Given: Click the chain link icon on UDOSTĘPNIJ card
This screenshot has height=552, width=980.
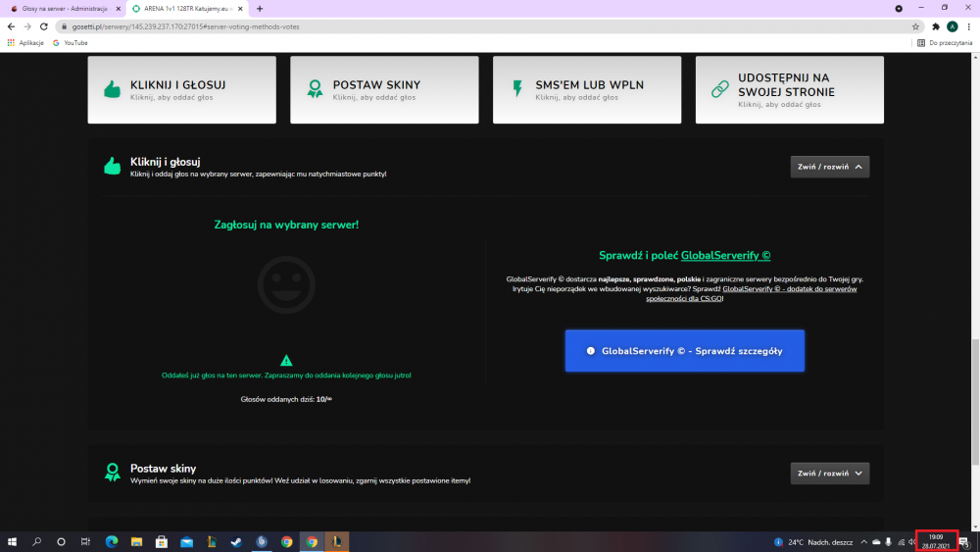Looking at the screenshot, I should [x=720, y=89].
